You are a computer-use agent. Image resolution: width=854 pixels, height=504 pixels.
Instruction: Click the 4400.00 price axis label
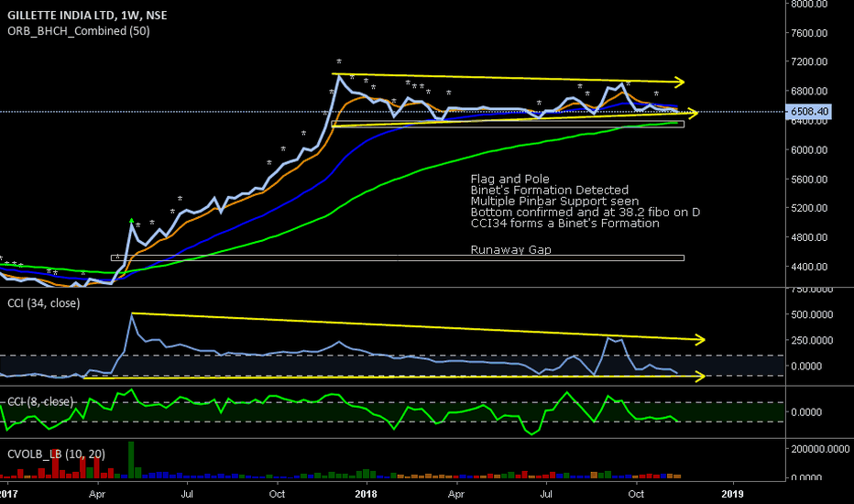809,267
